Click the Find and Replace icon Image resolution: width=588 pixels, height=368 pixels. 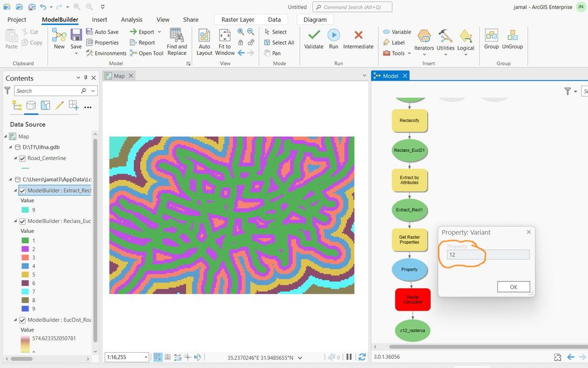(x=177, y=35)
